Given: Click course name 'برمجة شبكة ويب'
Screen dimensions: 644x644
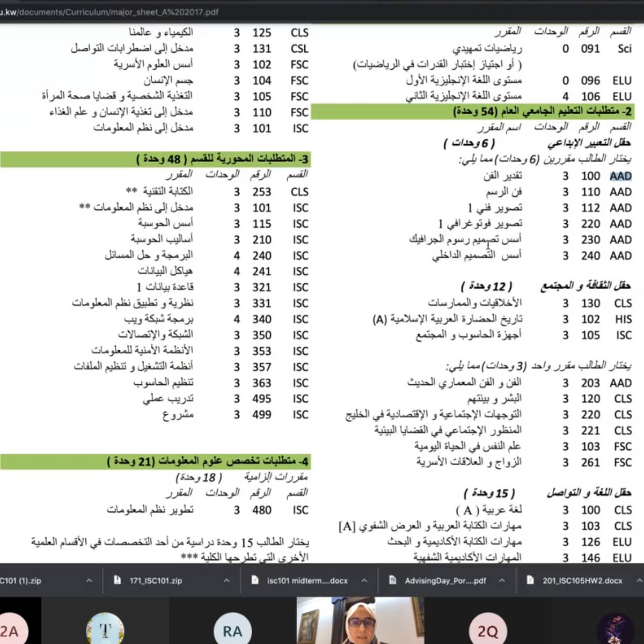Looking at the screenshot, I should click(159, 319).
